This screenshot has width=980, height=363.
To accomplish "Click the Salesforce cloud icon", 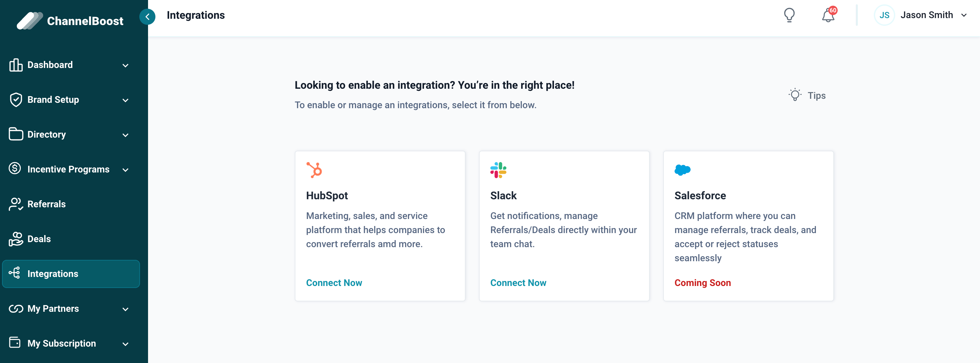I will tap(682, 170).
